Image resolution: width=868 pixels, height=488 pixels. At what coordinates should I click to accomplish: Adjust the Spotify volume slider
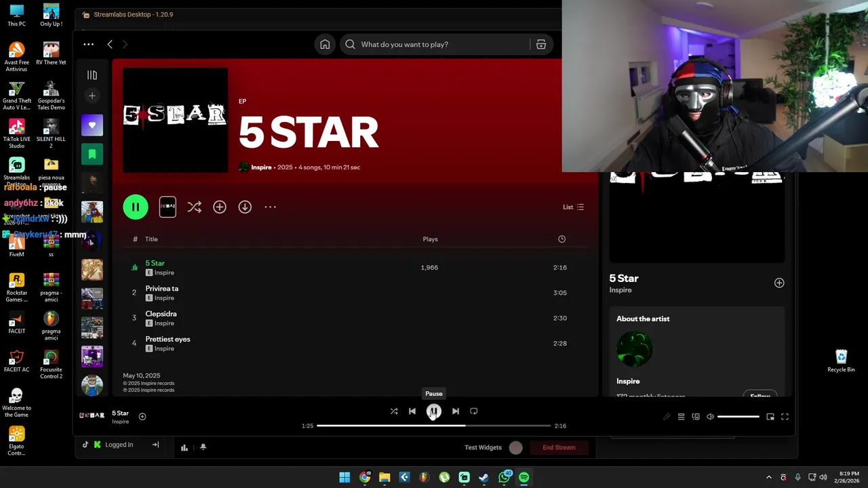click(738, 417)
